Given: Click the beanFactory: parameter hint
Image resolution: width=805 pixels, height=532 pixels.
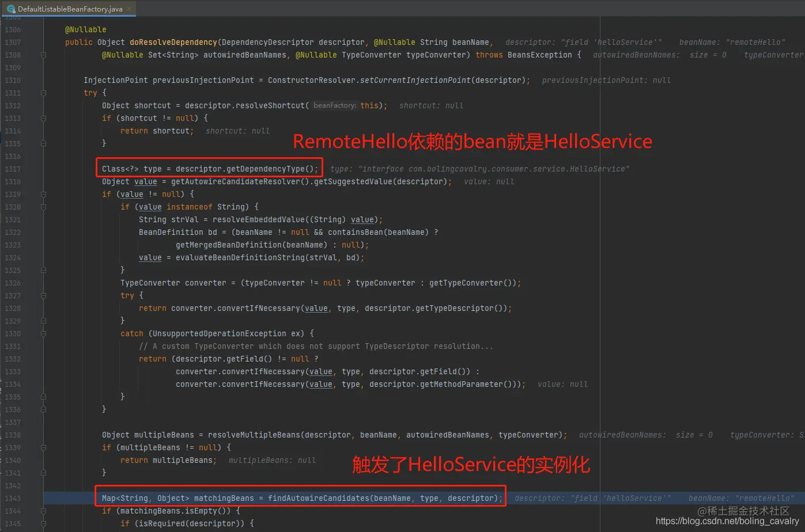Looking at the screenshot, I should click(335, 106).
